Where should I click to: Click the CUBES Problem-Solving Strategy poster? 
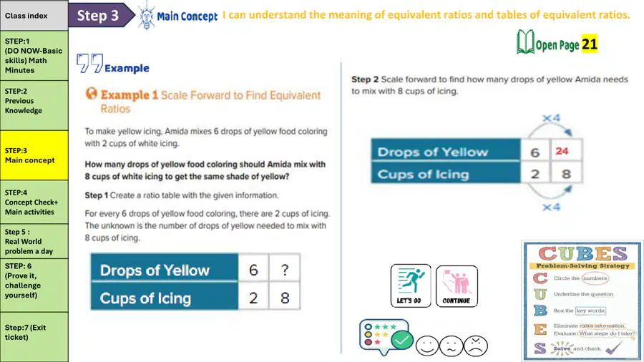[582, 301]
